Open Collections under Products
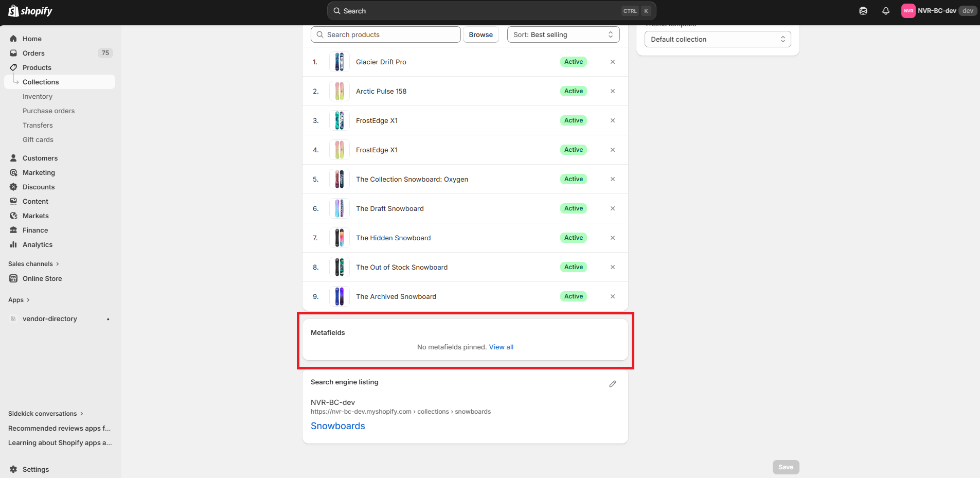The height and width of the screenshot is (478, 980). (60, 82)
